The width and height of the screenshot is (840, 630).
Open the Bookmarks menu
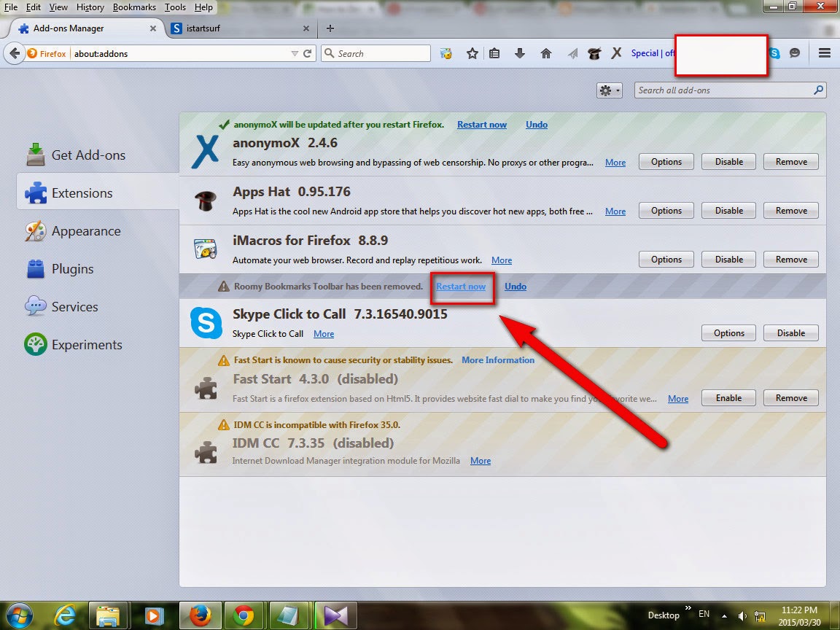click(134, 7)
